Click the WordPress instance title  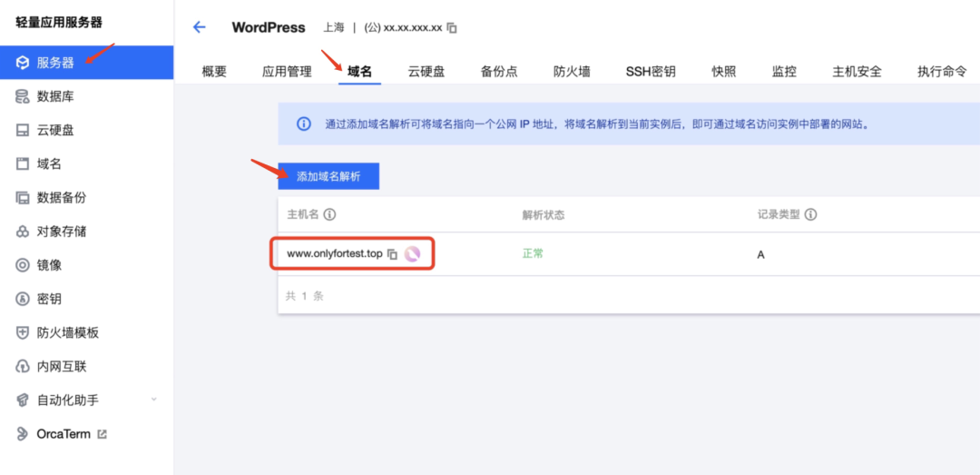point(269,27)
